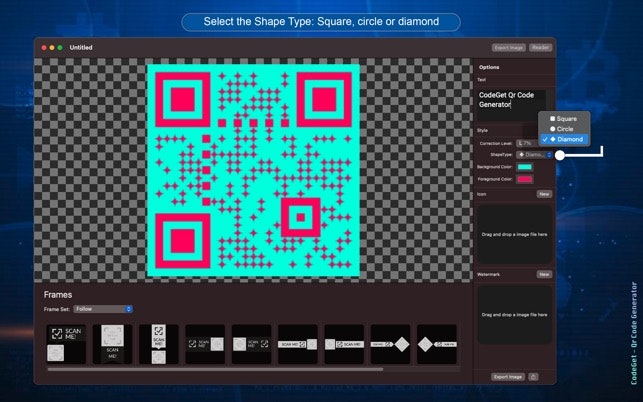Screen dimensions: 643x402
Task: Select the ninth frame with diamond QR on left
Action: pos(437,344)
